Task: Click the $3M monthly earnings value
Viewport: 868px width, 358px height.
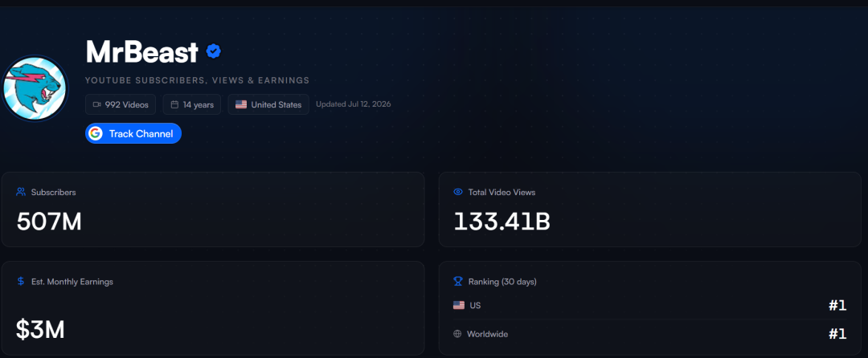Action: point(40,330)
